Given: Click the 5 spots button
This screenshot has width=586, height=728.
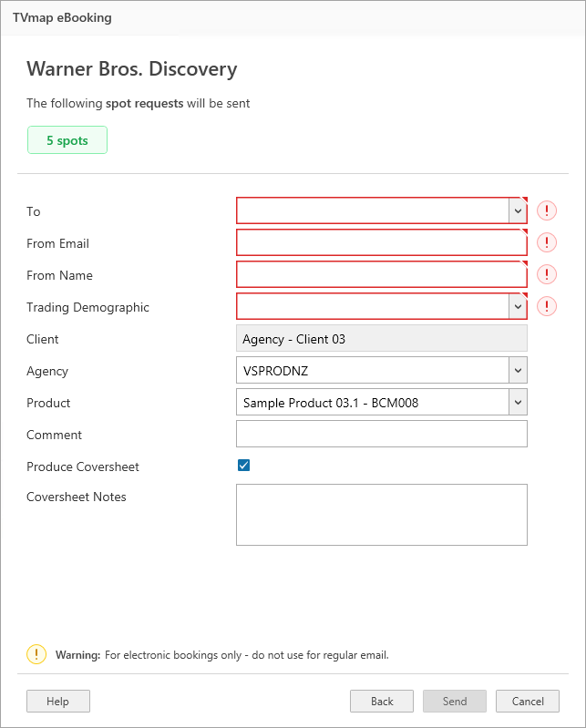Looking at the screenshot, I should 67,140.
